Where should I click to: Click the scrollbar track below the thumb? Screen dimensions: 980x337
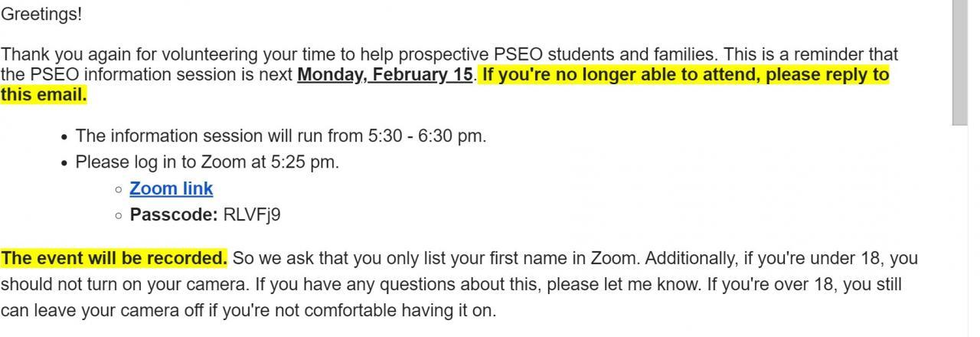959,230
